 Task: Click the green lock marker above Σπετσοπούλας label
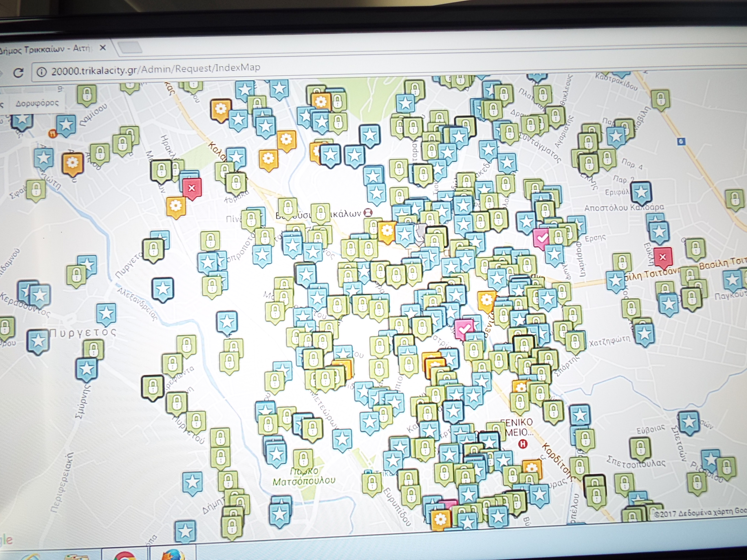point(640,449)
